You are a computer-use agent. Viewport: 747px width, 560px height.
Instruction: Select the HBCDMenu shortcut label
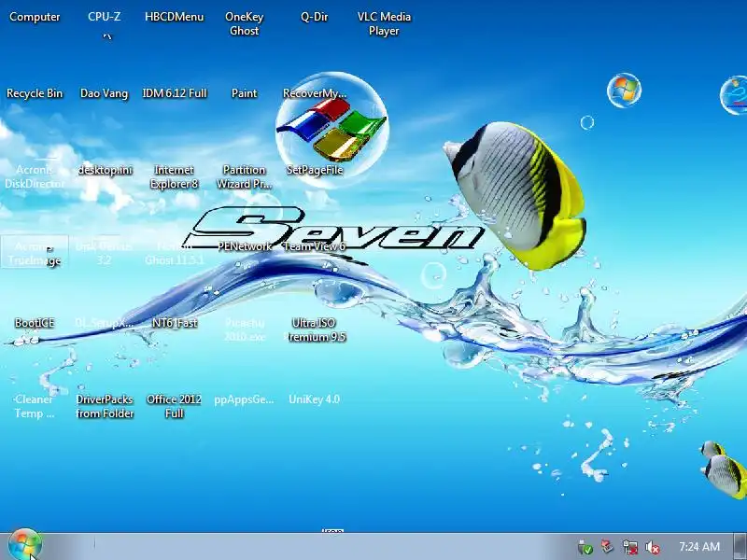click(175, 17)
